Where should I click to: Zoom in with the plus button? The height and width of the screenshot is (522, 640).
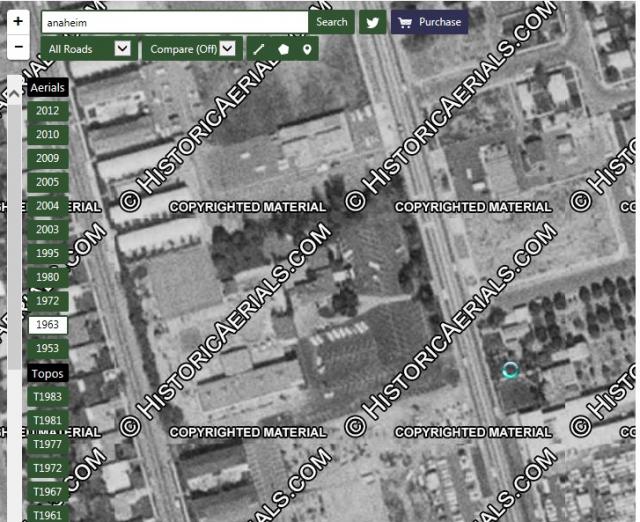pyautogui.click(x=18, y=21)
